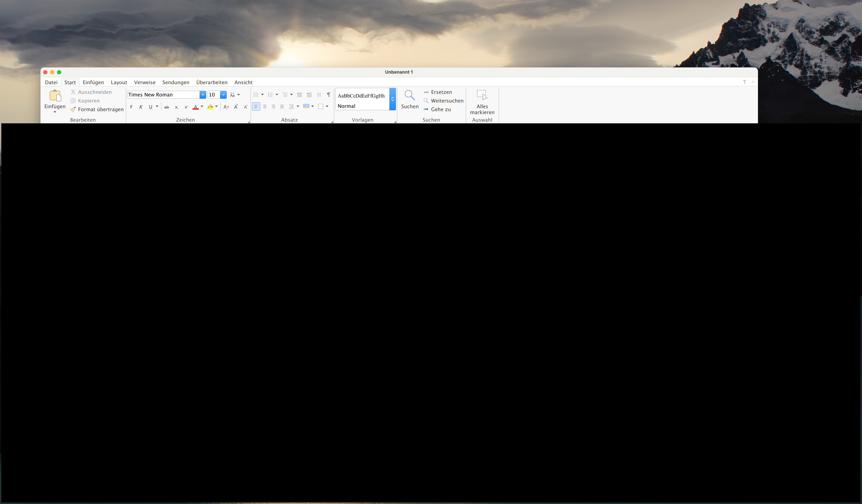Toggle bold (F) formatting

[x=131, y=107]
